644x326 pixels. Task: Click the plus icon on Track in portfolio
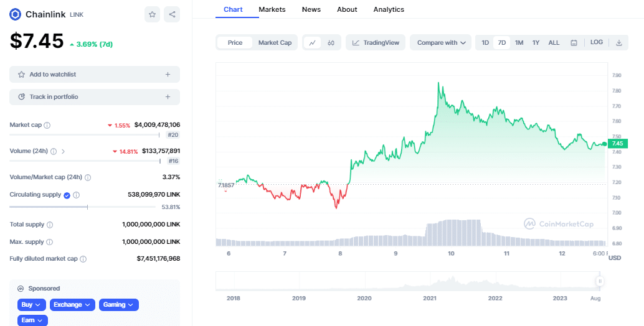[168, 97]
